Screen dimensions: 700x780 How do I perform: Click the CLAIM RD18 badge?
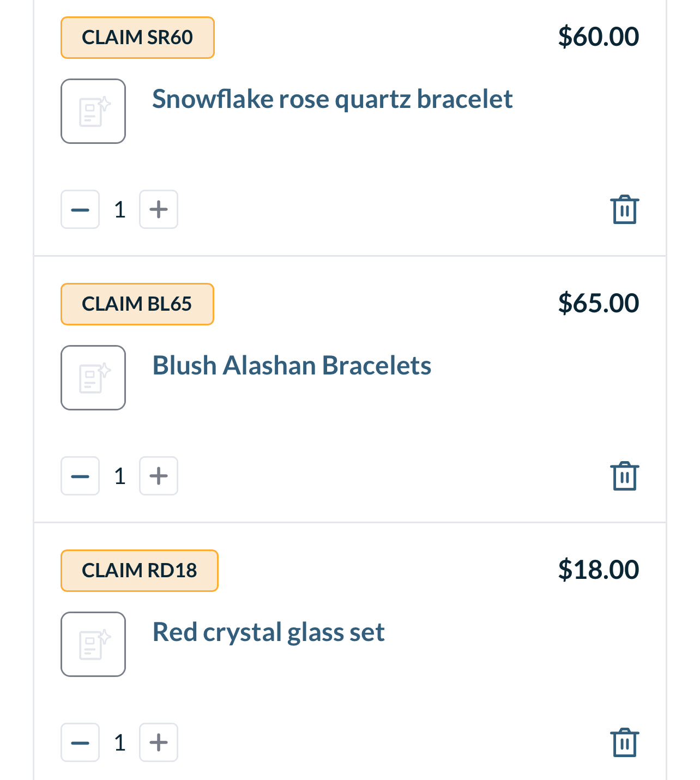click(x=139, y=571)
